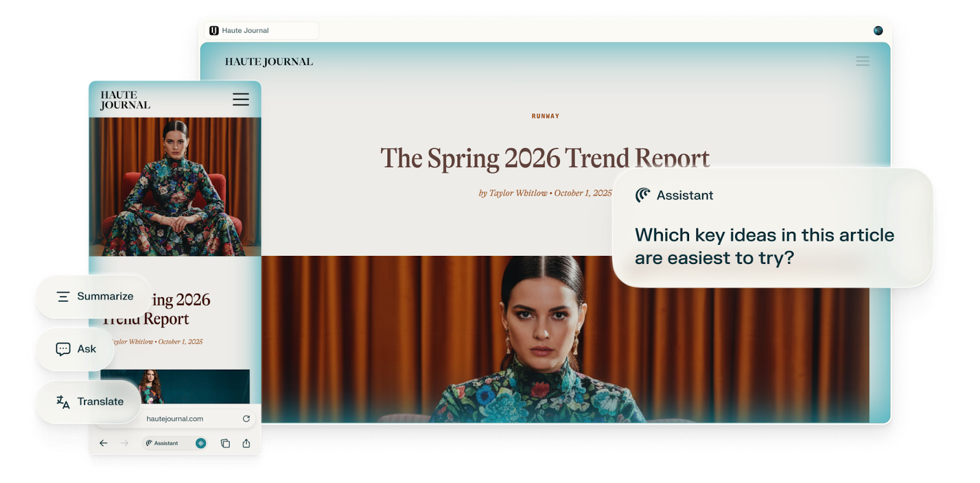Open the mobile tabs overview icon
Image resolution: width=980 pixels, height=483 pixels.
point(225,443)
